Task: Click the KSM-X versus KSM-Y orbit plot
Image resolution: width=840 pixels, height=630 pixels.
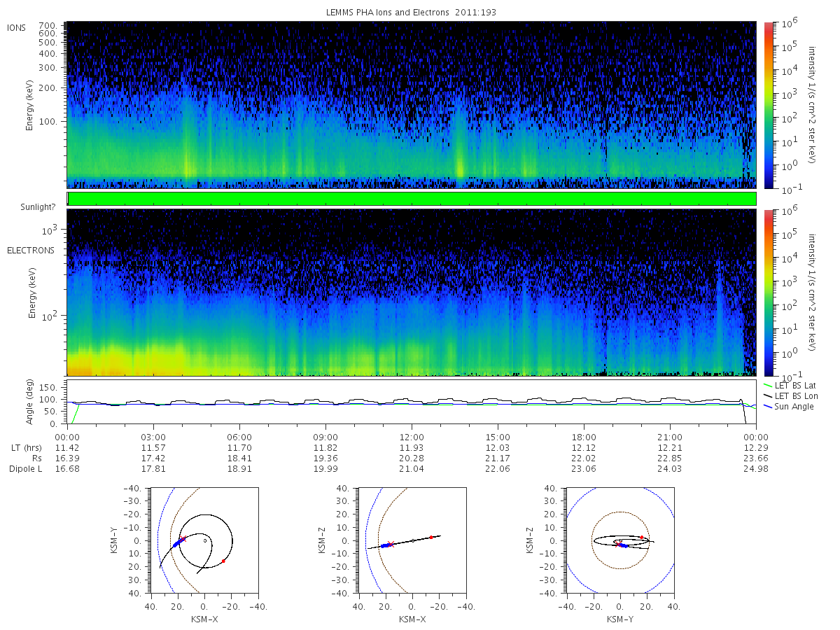Action: (204, 540)
